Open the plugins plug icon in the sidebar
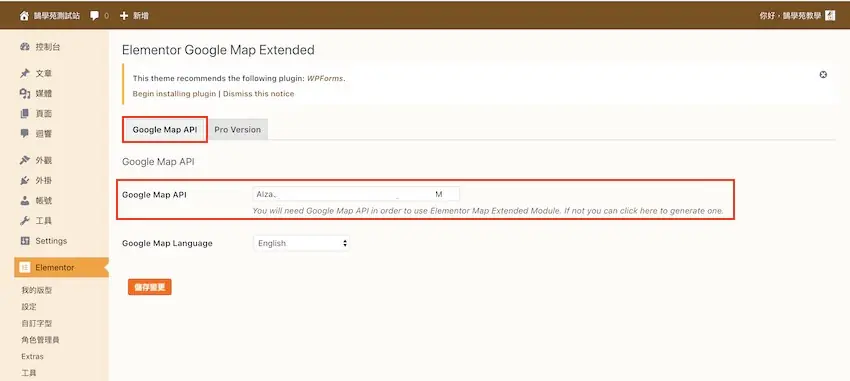This screenshot has height=381, width=850. click(x=24, y=180)
